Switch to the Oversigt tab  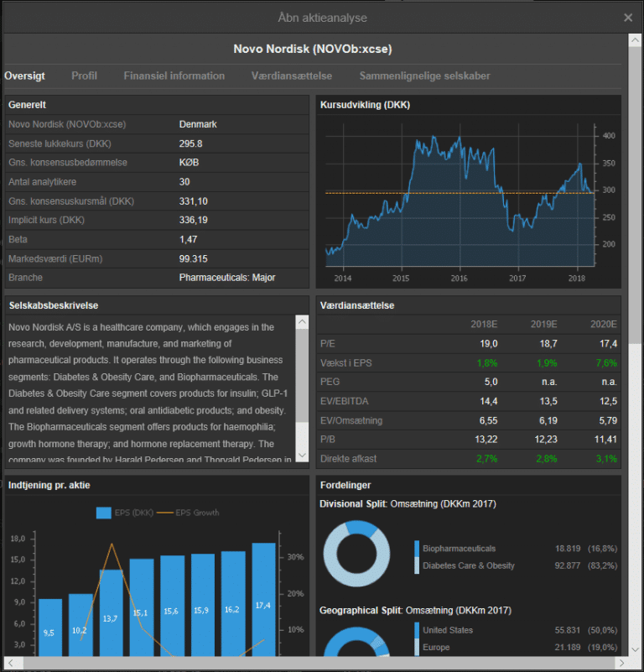tap(24, 76)
